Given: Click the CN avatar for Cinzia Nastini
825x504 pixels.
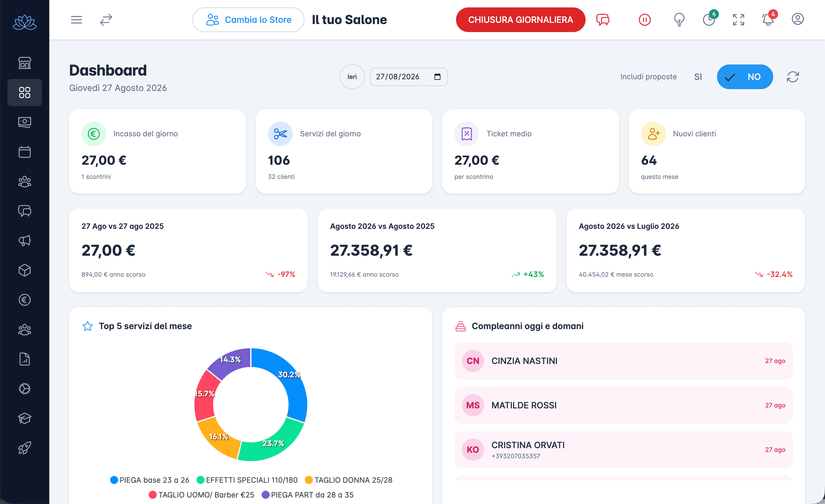Looking at the screenshot, I should click(x=473, y=361).
